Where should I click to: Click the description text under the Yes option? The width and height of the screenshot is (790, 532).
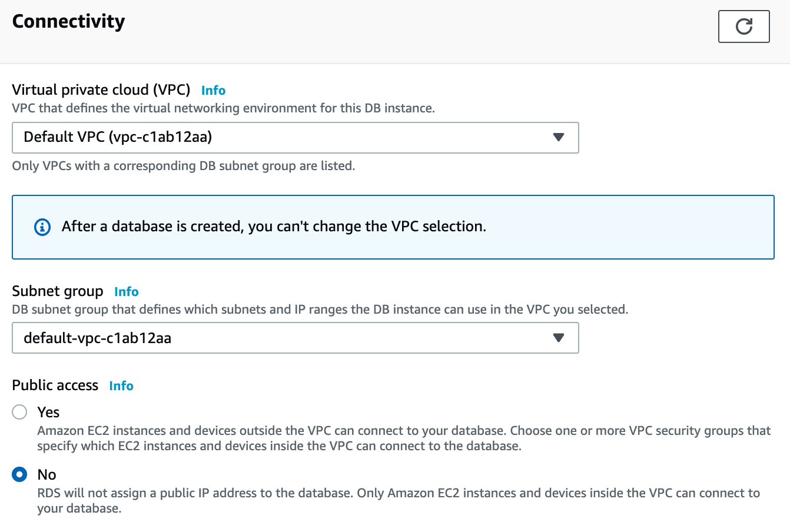point(403,438)
